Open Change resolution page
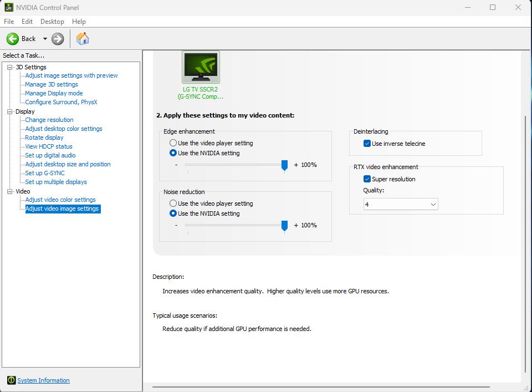This screenshot has width=532, height=392. (x=49, y=120)
